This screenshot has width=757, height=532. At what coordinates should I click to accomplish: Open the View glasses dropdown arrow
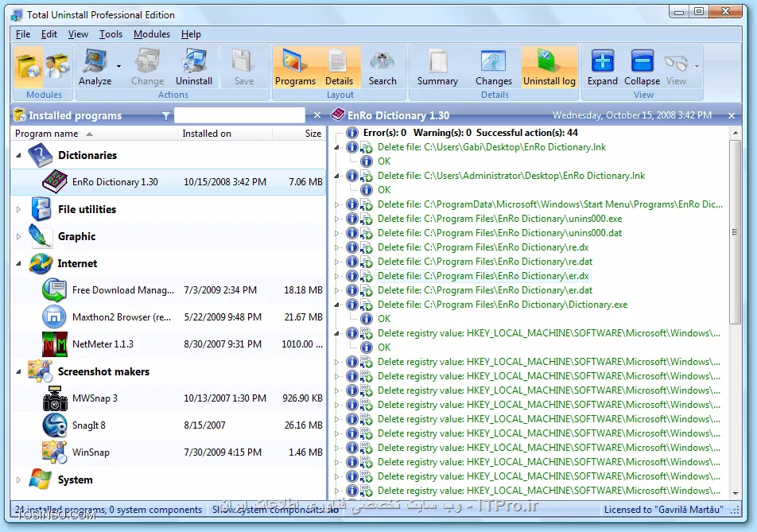click(x=697, y=67)
